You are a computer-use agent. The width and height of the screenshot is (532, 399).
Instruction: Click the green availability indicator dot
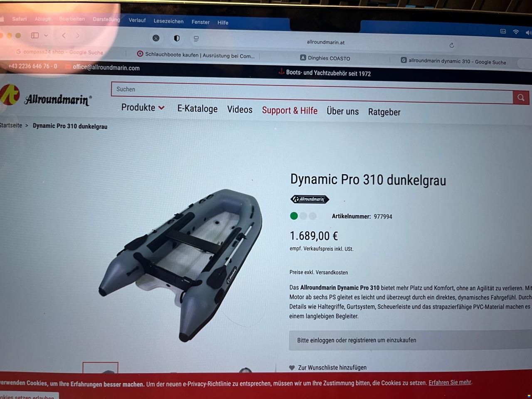[294, 216]
